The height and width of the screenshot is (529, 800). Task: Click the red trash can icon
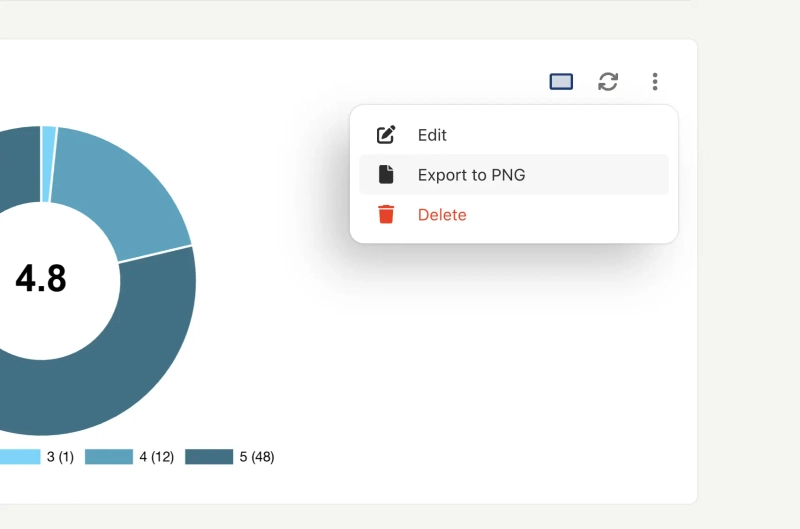[386, 215]
